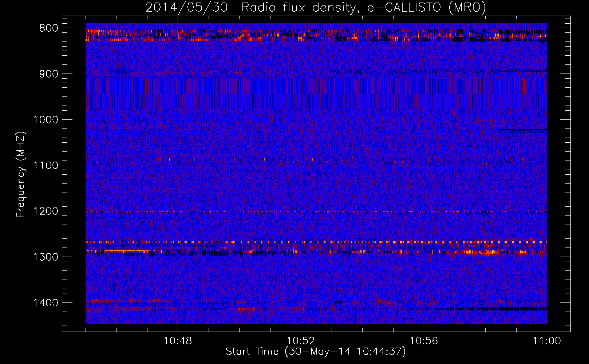Select the 900 frequency tick label
The height and width of the screenshot is (364, 589).
point(49,74)
